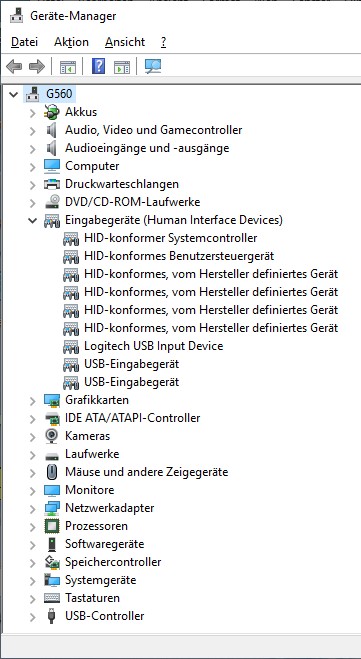Select Logitech USB Input Device
The height and width of the screenshot is (659, 361).
(x=153, y=346)
